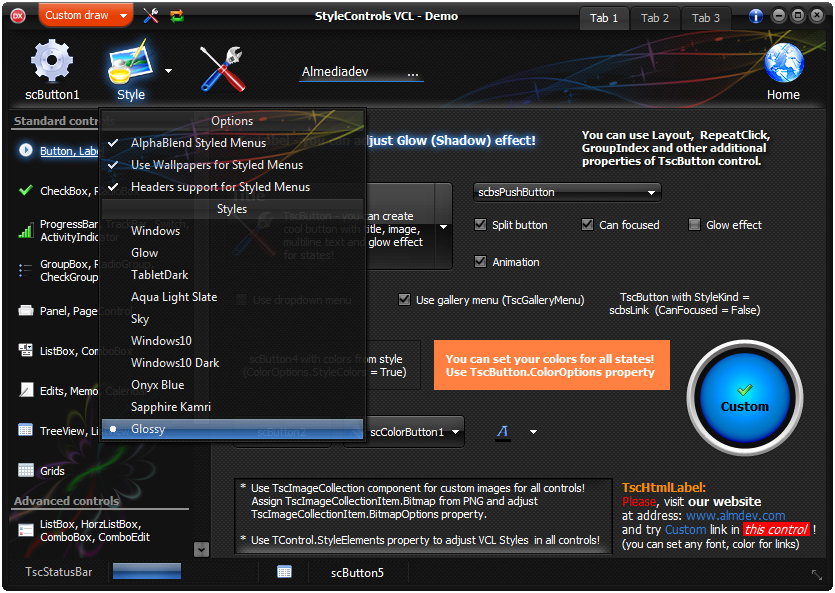The width and height of the screenshot is (835, 593).
Task: Click the Edits, Memo pencil icon
Action: click(25, 390)
